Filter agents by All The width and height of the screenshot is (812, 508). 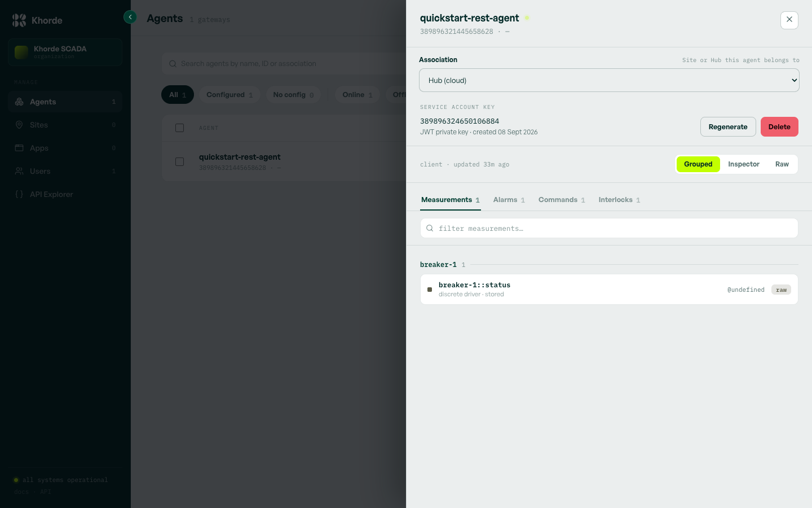click(178, 95)
